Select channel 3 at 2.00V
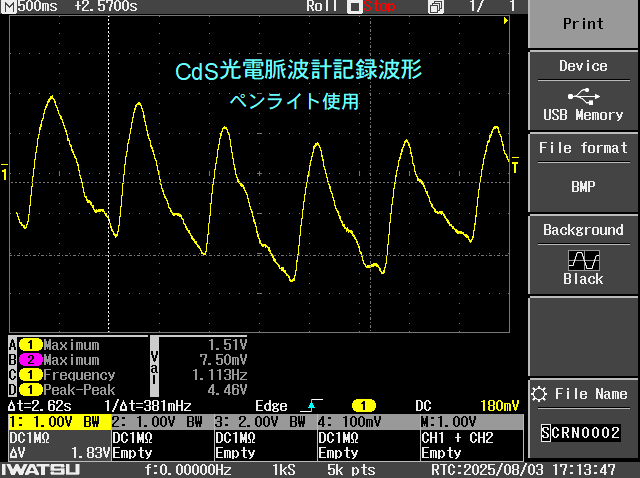This screenshot has width=640, height=478. coord(264,422)
